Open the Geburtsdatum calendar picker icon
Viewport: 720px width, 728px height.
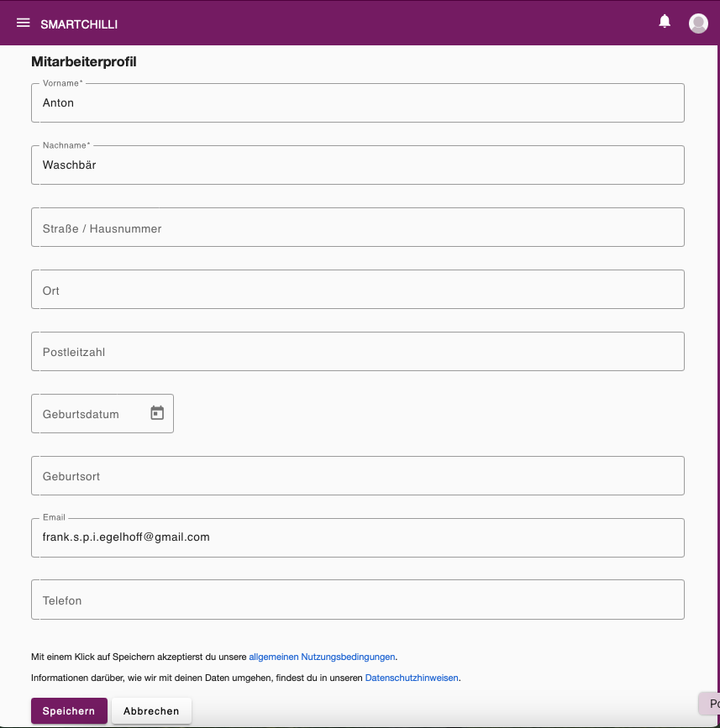click(x=157, y=413)
